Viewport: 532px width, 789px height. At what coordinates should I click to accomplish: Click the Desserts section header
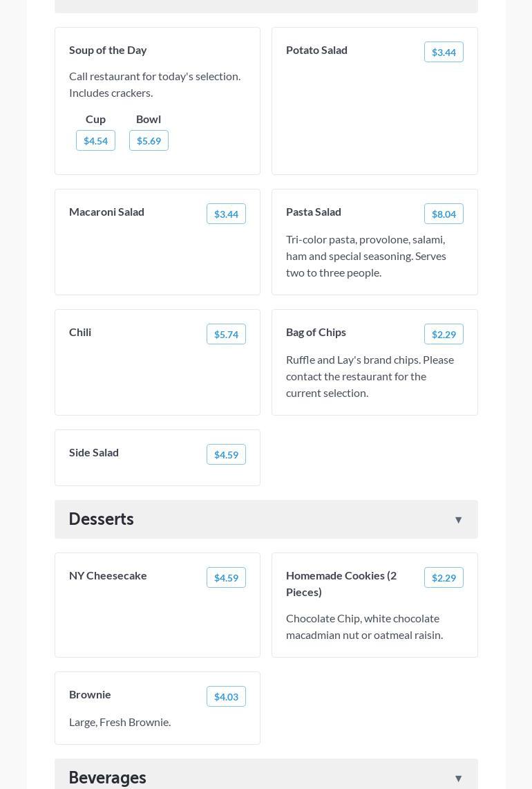pyautogui.click(x=101, y=519)
